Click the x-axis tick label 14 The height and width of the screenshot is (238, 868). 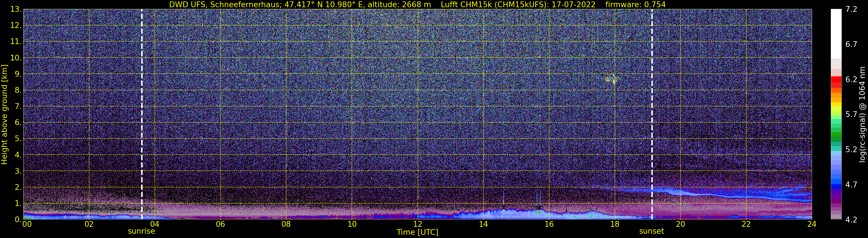tap(483, 224)
